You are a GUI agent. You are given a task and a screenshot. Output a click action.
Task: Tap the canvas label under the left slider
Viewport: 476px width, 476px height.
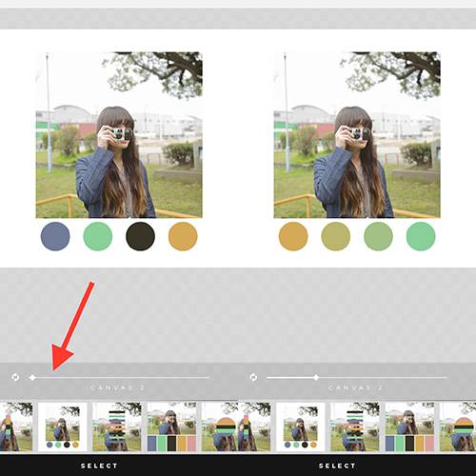click(x=117, y=387)
